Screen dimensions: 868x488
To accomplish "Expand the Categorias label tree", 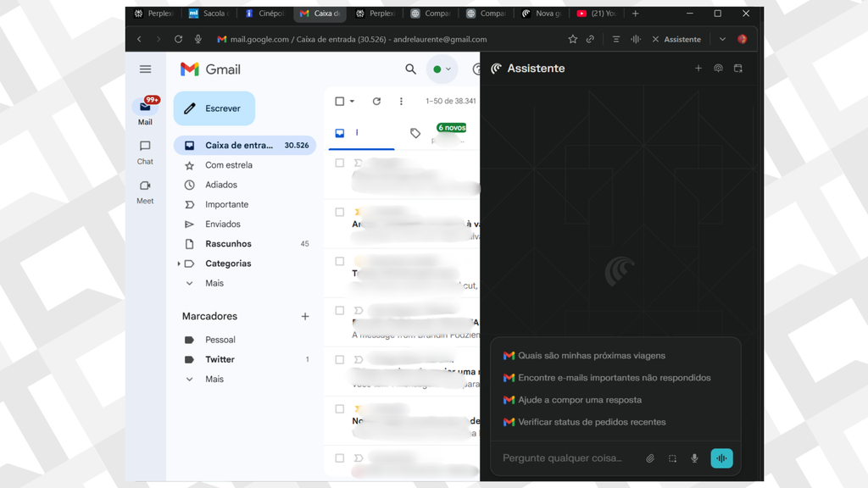I will 179,263.
